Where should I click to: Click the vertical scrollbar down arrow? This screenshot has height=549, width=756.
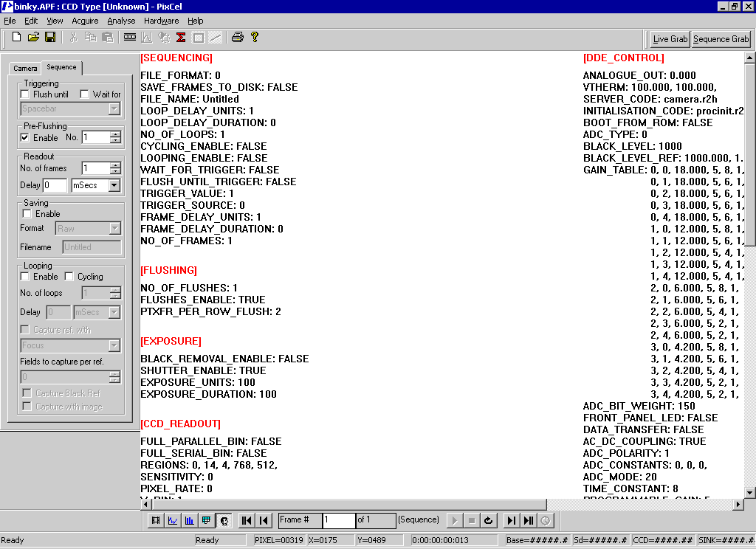click(x=749, y=492)
